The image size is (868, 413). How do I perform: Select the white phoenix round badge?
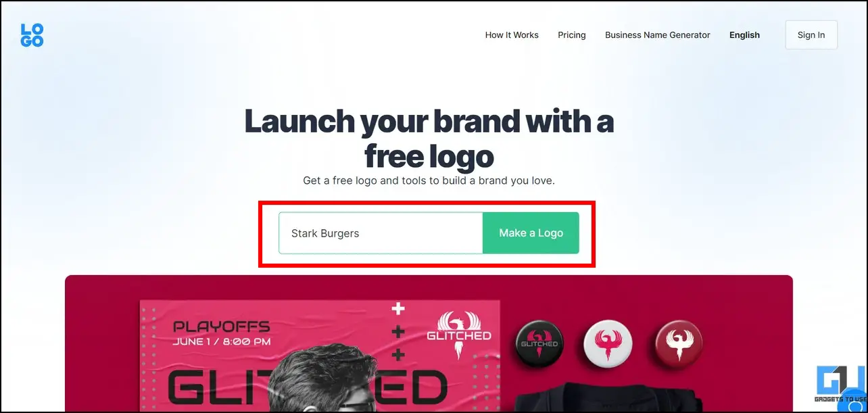click(608, 343)
